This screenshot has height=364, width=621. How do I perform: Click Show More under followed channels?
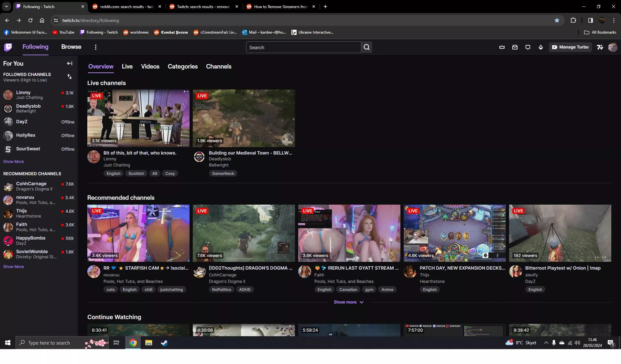(14, 161)
